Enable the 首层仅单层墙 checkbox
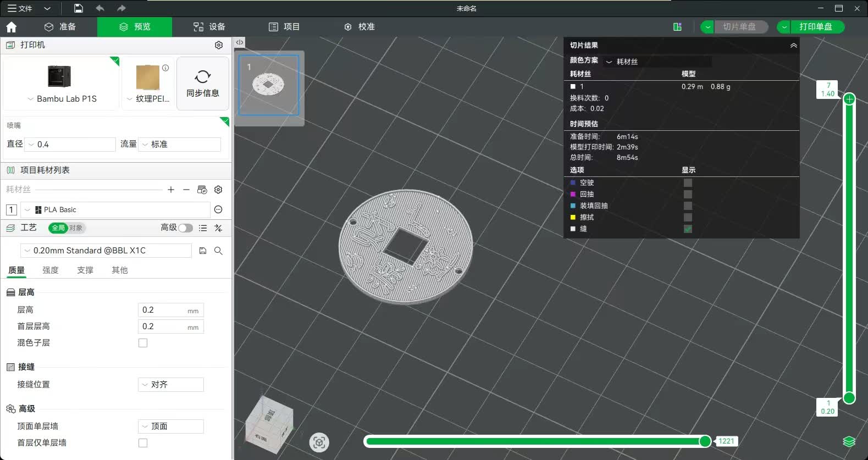The image size is (868, 460). [x=143, y=443]
